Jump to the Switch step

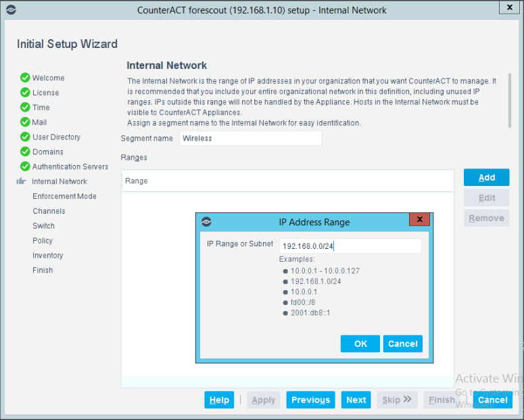(43, 226)
